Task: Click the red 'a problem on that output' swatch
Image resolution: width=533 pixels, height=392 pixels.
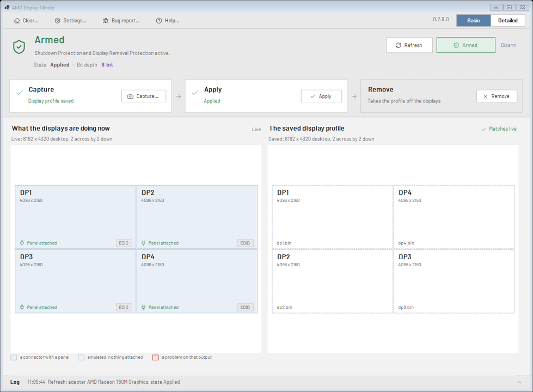Action: [x=156, y=357]
